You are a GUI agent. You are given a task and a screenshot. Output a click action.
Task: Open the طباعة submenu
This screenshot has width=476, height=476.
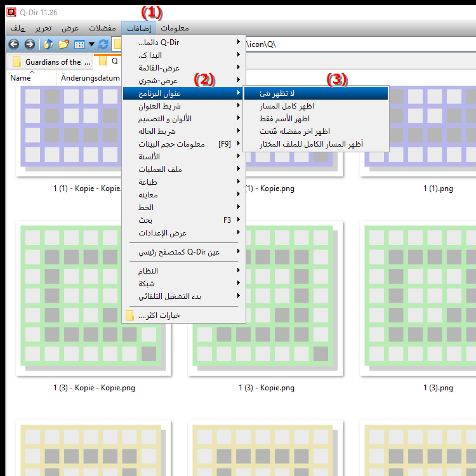click(183, 182)
